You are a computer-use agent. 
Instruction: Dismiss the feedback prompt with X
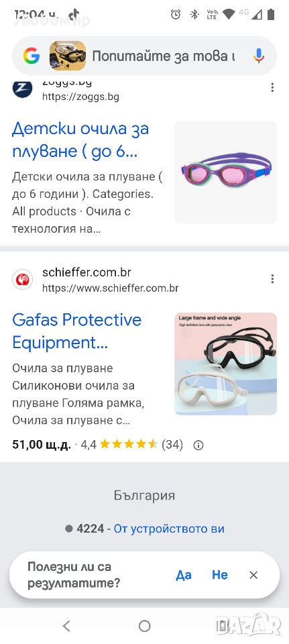pyautogui.click(x=253, y=575)
